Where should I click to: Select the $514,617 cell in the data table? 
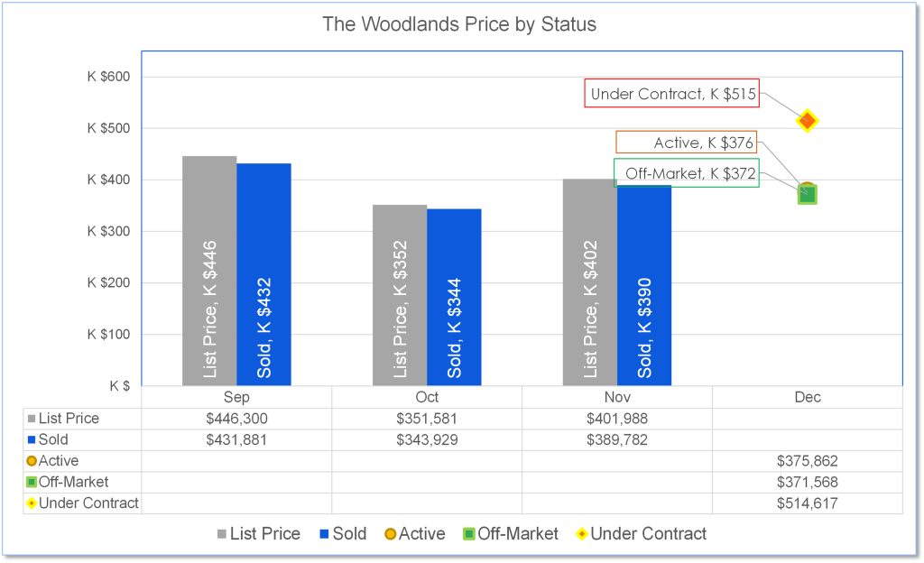point(808,503)
